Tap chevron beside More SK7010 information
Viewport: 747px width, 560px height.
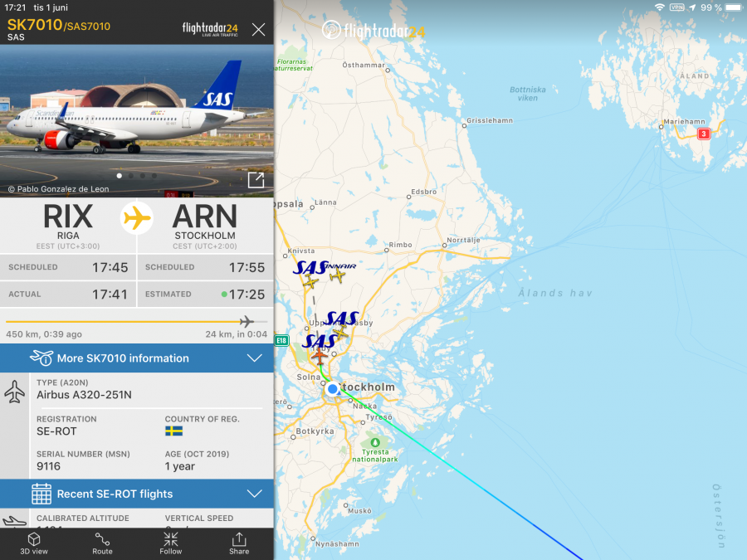[255, 358]
